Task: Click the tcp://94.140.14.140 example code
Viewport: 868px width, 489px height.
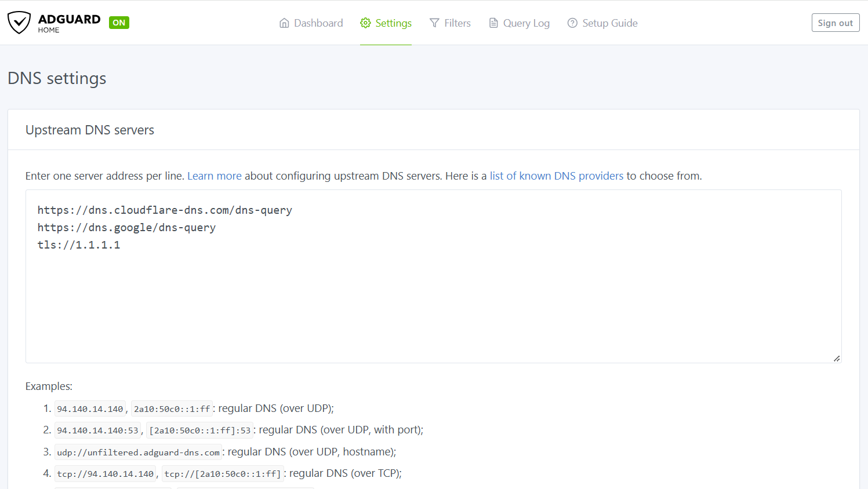Action: pyautogui.click(x=106, y=474)
